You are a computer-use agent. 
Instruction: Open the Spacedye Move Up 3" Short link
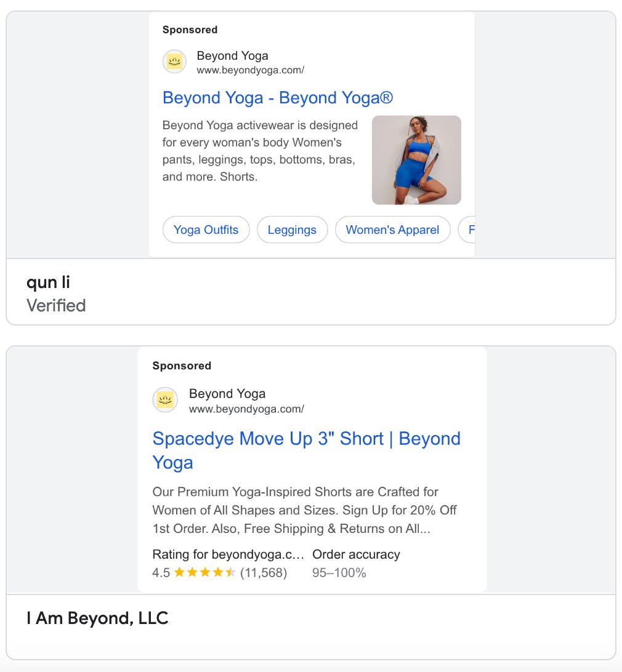pyautogui.click(x=306, y=438)
